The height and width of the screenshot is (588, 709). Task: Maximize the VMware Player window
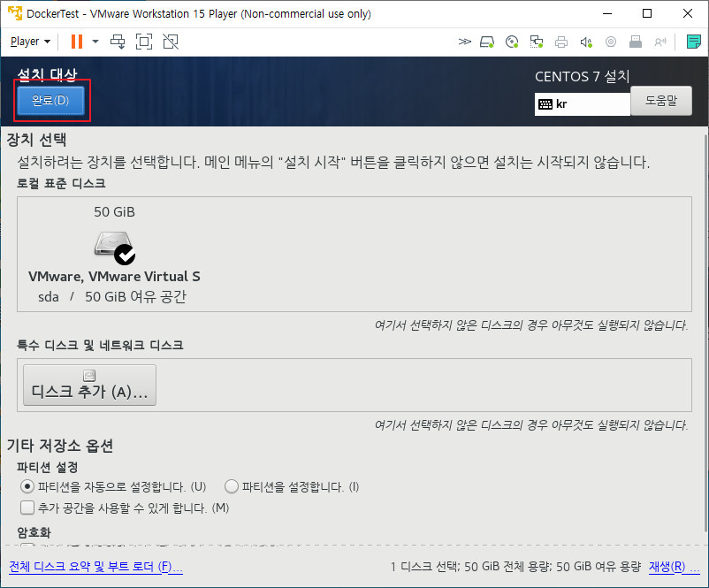click(x=647, y=13)
